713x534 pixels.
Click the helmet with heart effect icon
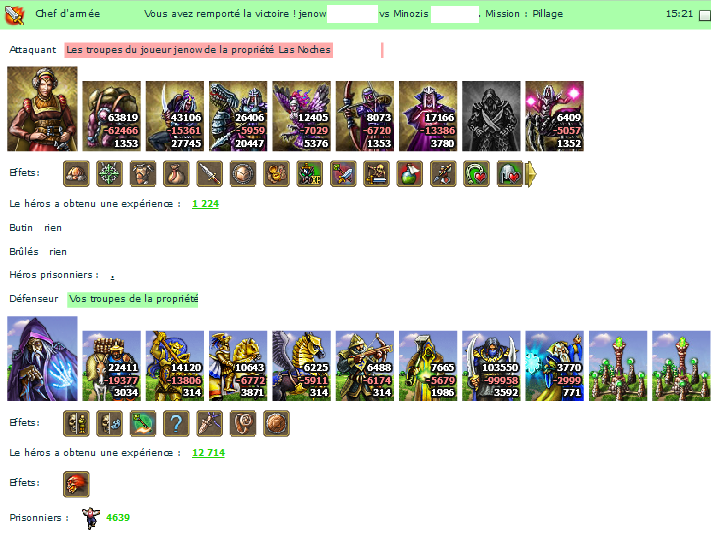[510, 174]
